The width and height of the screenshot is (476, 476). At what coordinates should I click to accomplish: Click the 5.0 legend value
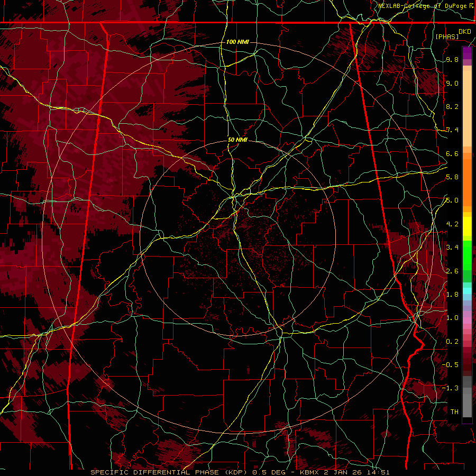(452, 200)
